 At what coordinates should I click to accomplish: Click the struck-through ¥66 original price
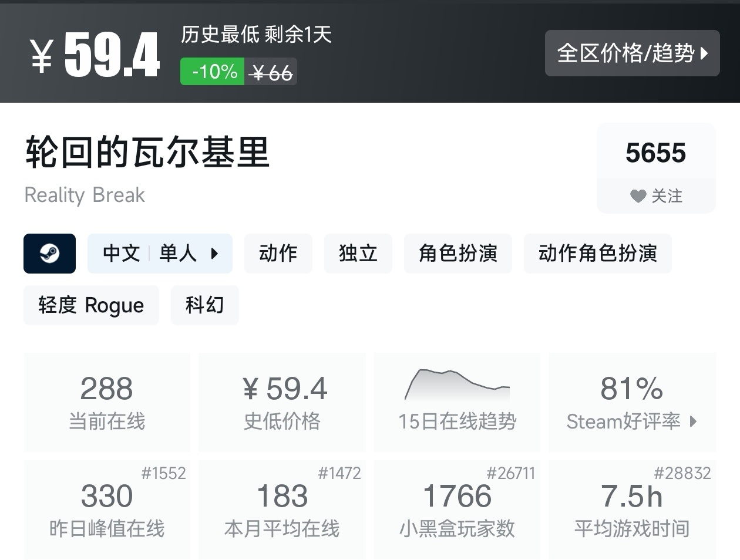coord(271,73)
